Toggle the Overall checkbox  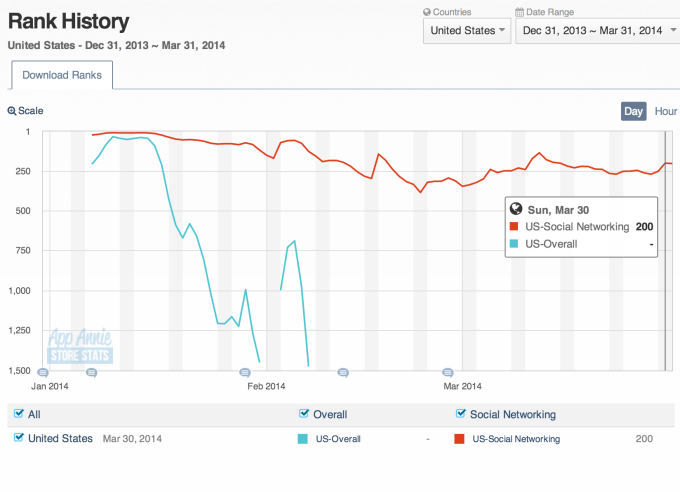click(305, 414)
